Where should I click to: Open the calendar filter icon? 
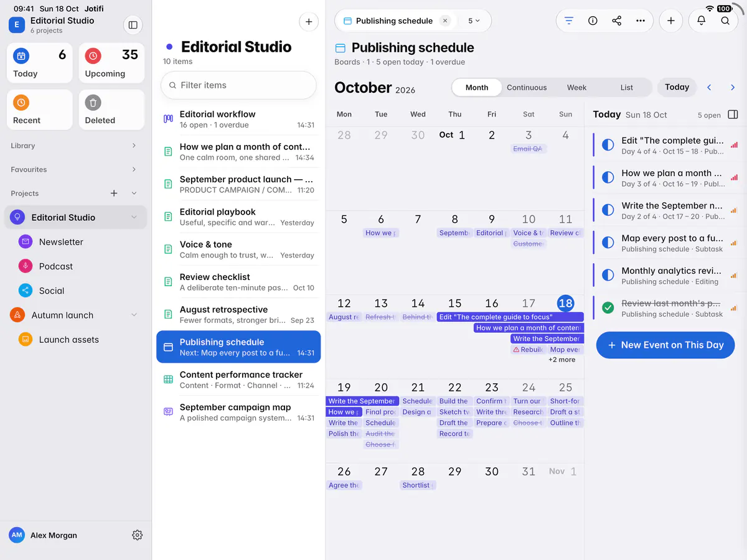[x=568, y=21]
